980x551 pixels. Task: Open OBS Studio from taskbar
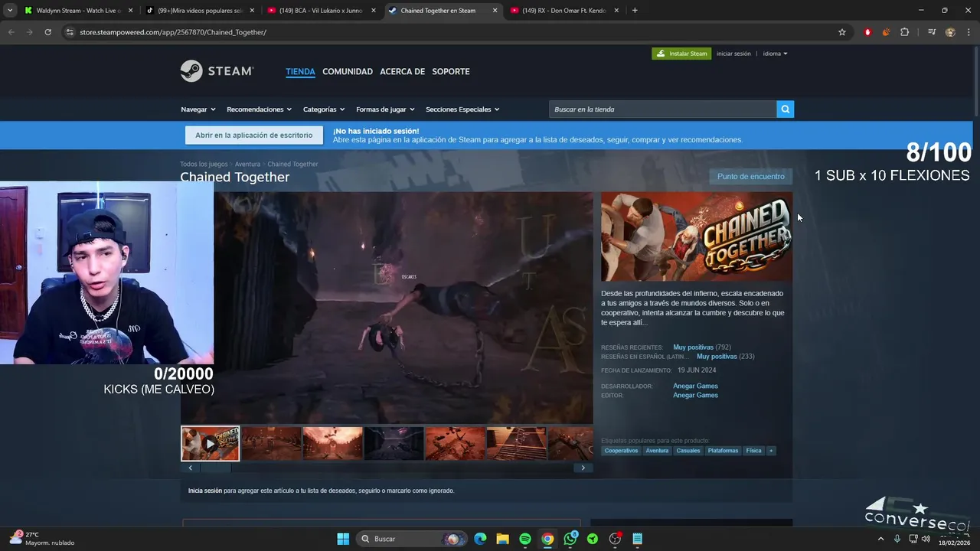[615, 539]
